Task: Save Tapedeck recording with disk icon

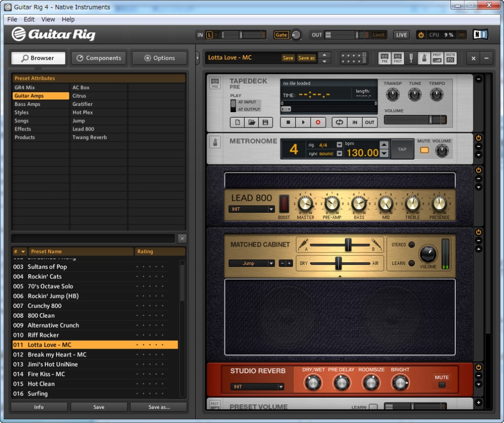Action: pos(265,122)
